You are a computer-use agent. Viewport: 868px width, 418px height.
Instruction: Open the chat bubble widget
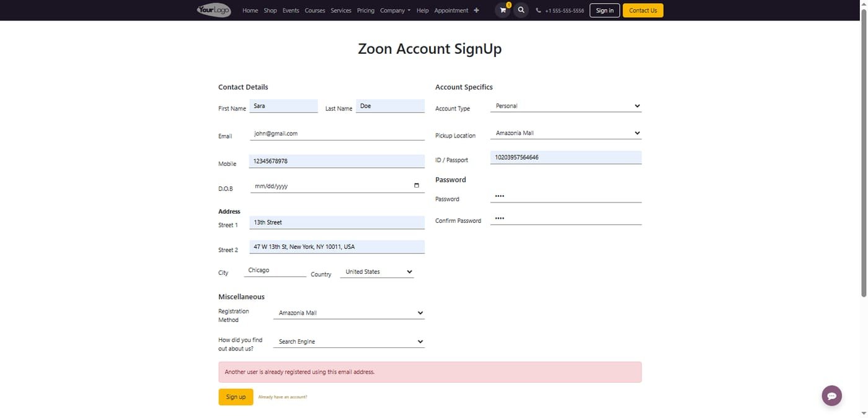tap(831, 396)
